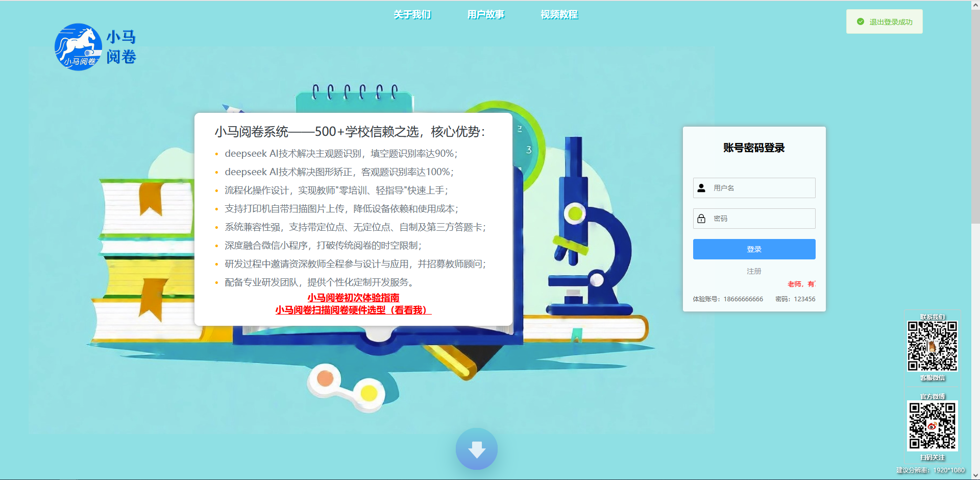Open the 视频教程 menu item
This screenshot has height=480, width=980.
click(559, 15)
